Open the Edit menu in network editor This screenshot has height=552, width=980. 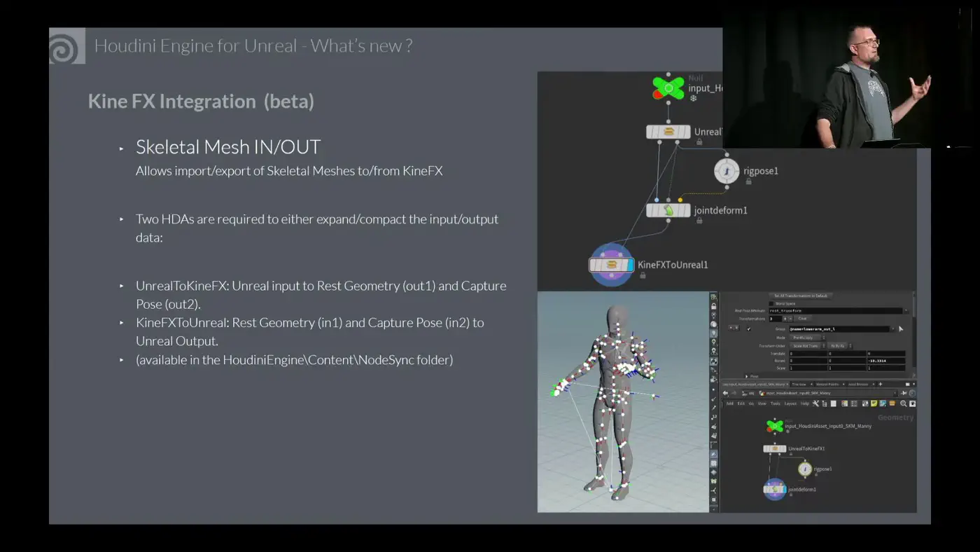click(741, 403)
